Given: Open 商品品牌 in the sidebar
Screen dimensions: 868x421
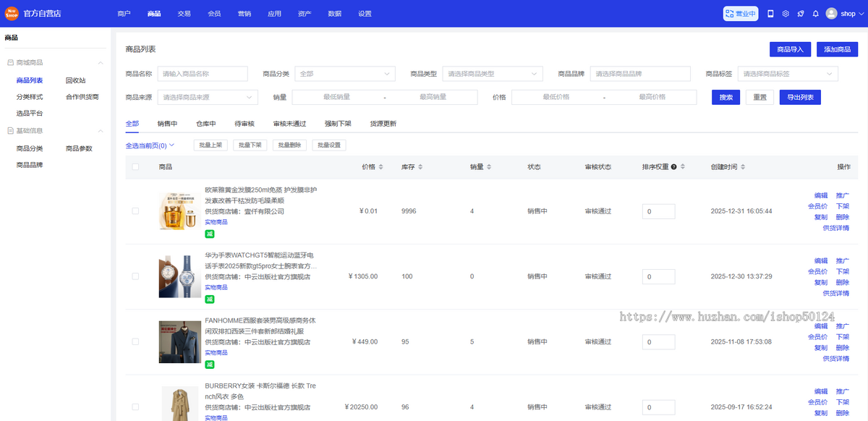Looking at the screenshot, I should [30, 165].
